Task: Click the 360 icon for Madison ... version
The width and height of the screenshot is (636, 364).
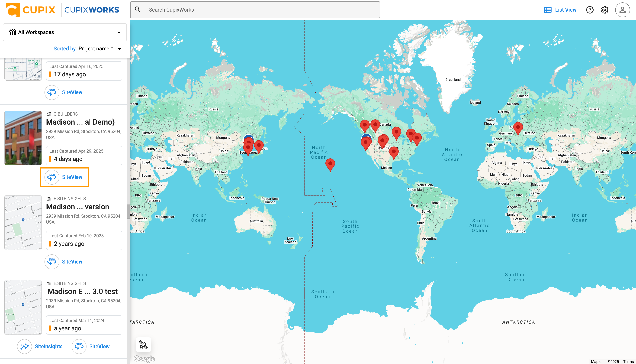Action: tap(52, 262)
